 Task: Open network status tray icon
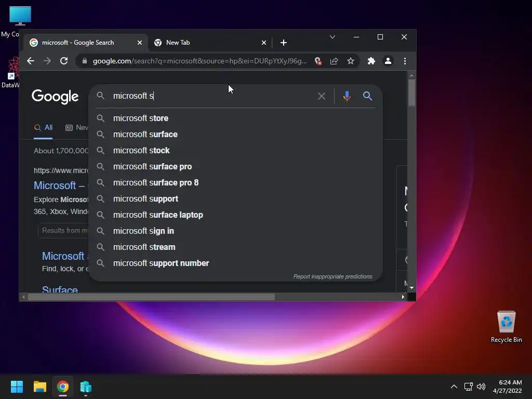click(469, 387)
